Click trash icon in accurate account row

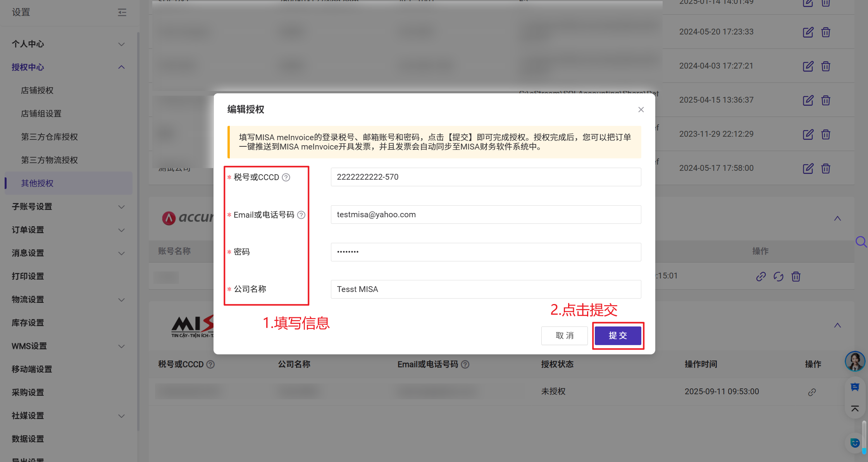click(x=796, y=277)
